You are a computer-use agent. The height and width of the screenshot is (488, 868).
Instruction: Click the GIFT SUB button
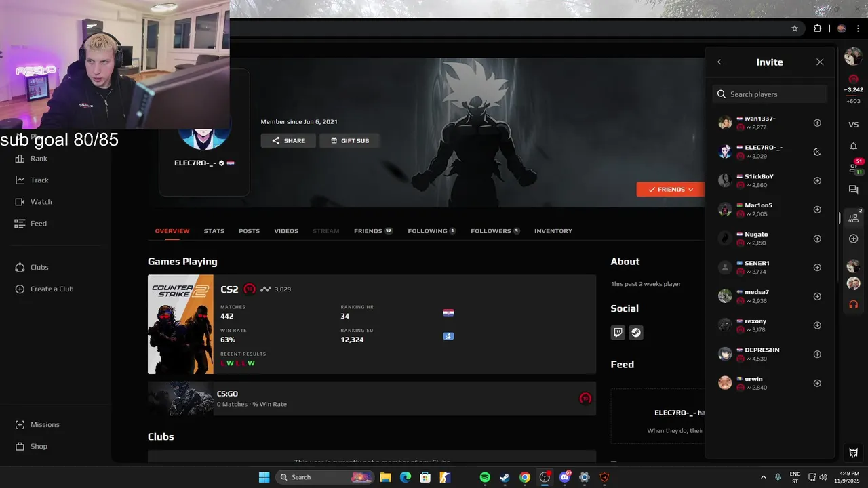point(349,140)
